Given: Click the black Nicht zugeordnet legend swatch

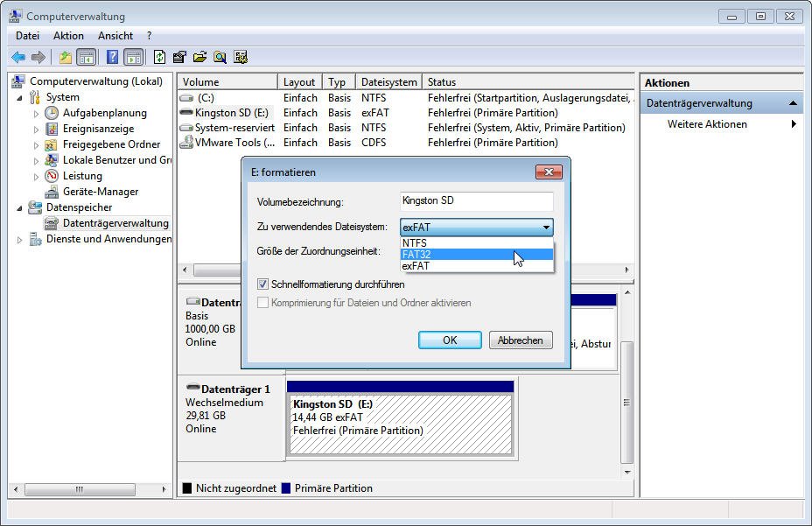Looking at the screenshot, I should pos(187,488).
